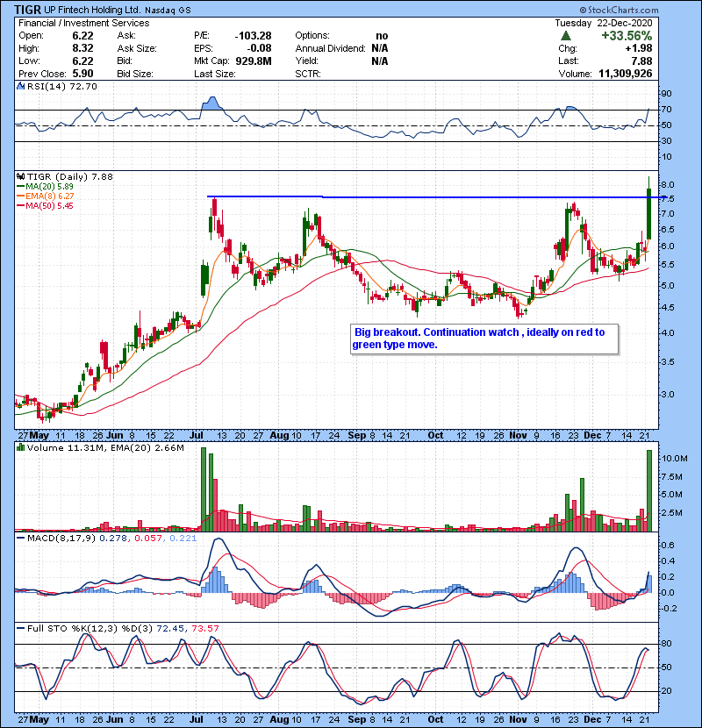
Task: Click the Open price value 6.22
Action: tap(82, 36)
